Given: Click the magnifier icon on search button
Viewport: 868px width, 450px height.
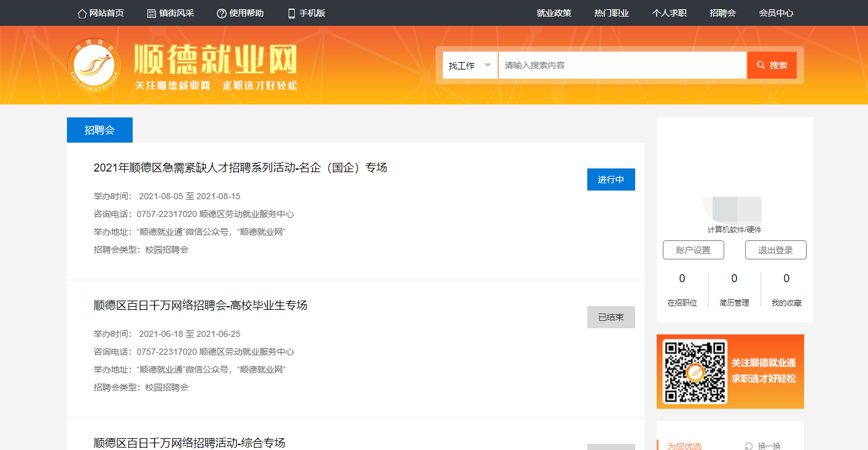Looking at the screenshot, I should tap(761, 65).
